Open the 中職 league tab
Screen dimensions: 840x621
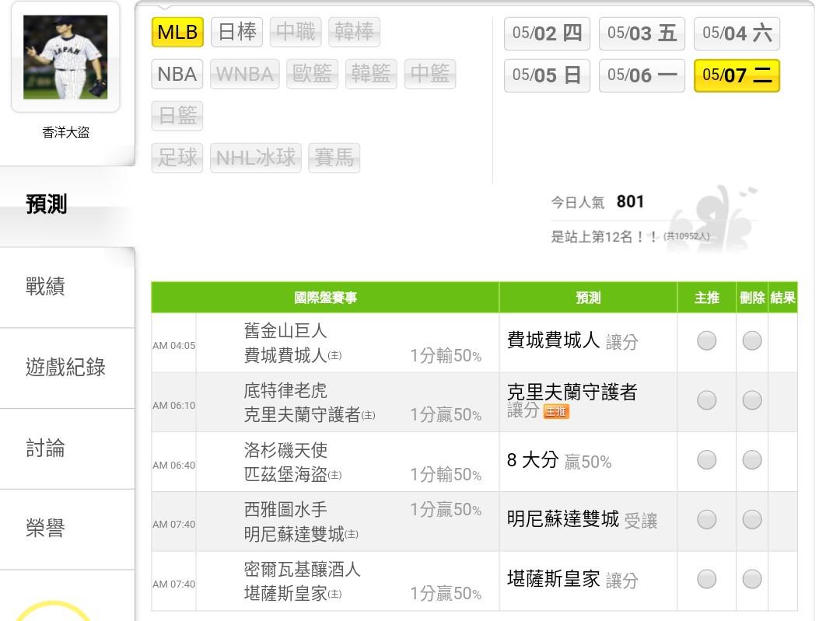[296, 32]
